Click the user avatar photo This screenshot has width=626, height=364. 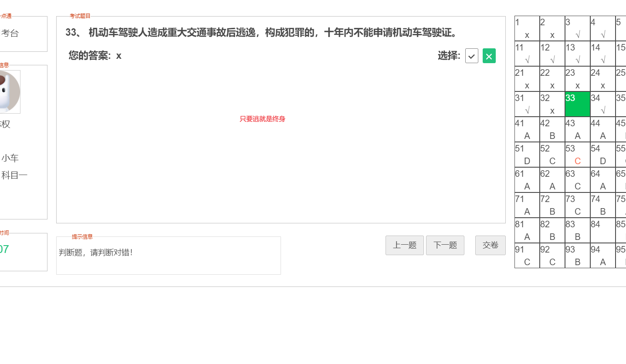tap(9, 92)
